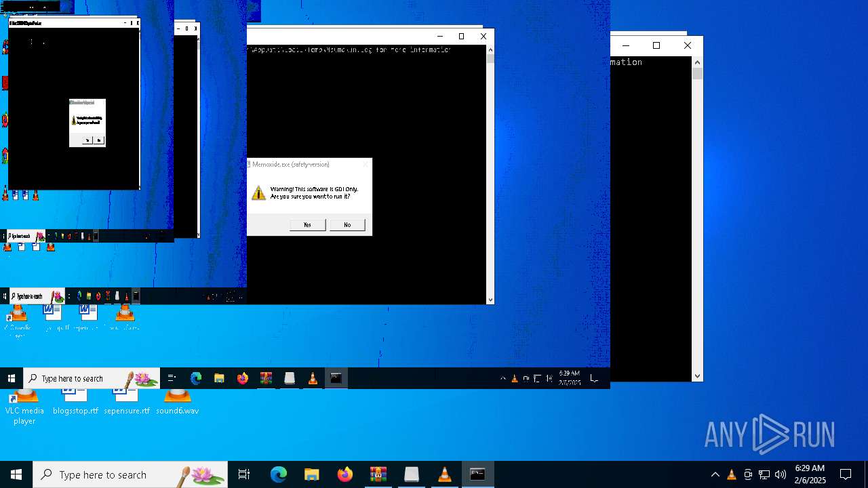Open the Action Center notification icon
868x488 pixels.
pyautogui.click(x=846, y=474)
